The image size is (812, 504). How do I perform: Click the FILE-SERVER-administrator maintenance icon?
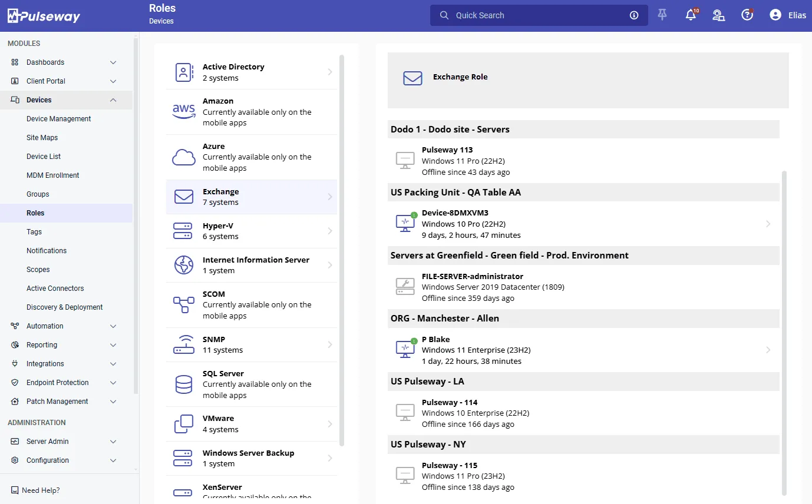[x=405, y=286]
